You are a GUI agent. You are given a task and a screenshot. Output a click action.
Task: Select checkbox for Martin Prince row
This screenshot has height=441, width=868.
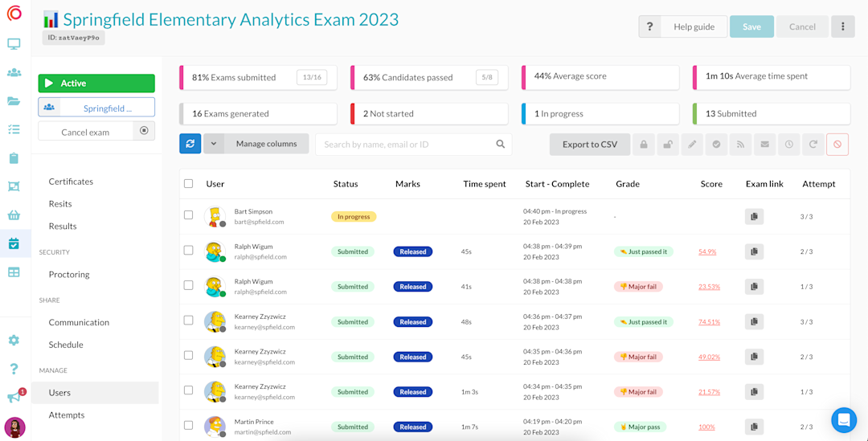[189, 425]
